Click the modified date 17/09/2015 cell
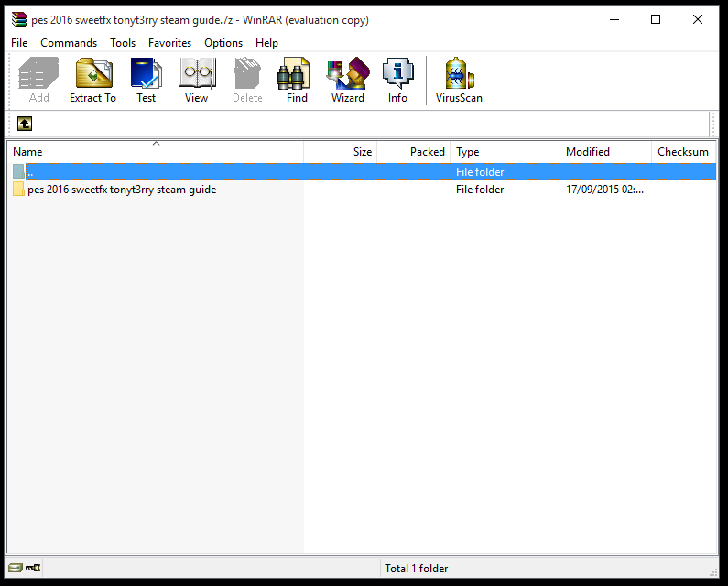Screen dimensions: 728x586 tap(604, 190)
